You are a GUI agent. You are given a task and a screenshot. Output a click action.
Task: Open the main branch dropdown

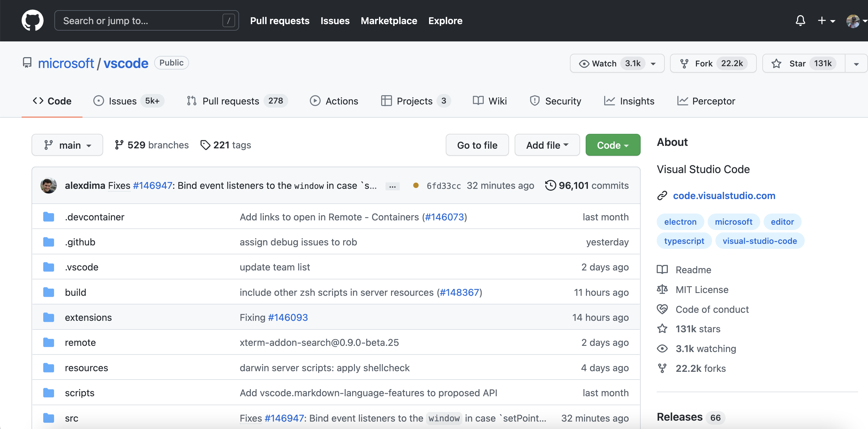click(67, 145)
